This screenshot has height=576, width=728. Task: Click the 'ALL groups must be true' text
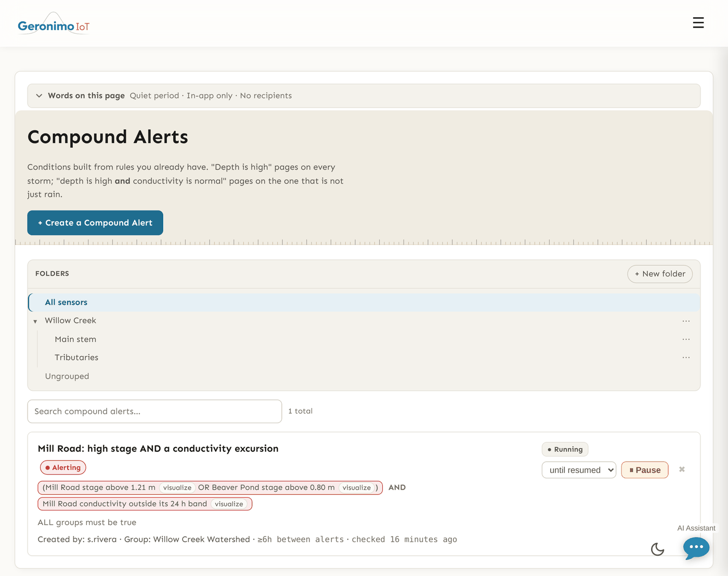(x=87, y=522)
